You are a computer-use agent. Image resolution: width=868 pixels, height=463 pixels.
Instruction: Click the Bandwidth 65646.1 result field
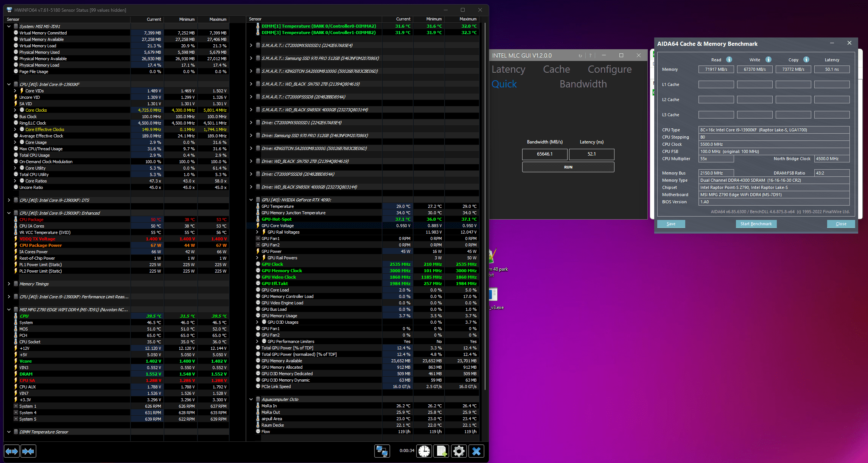[x=544, y=154]
